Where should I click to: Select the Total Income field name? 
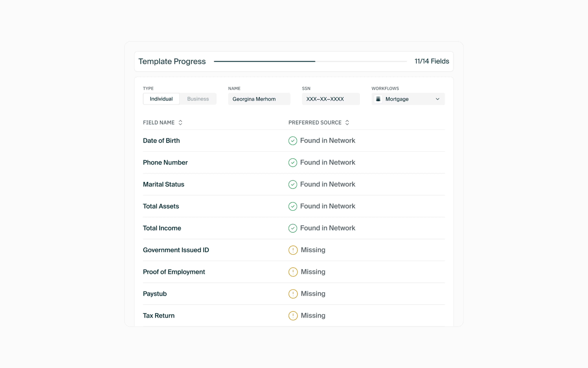pyautogui.click(x=162, y=228)
